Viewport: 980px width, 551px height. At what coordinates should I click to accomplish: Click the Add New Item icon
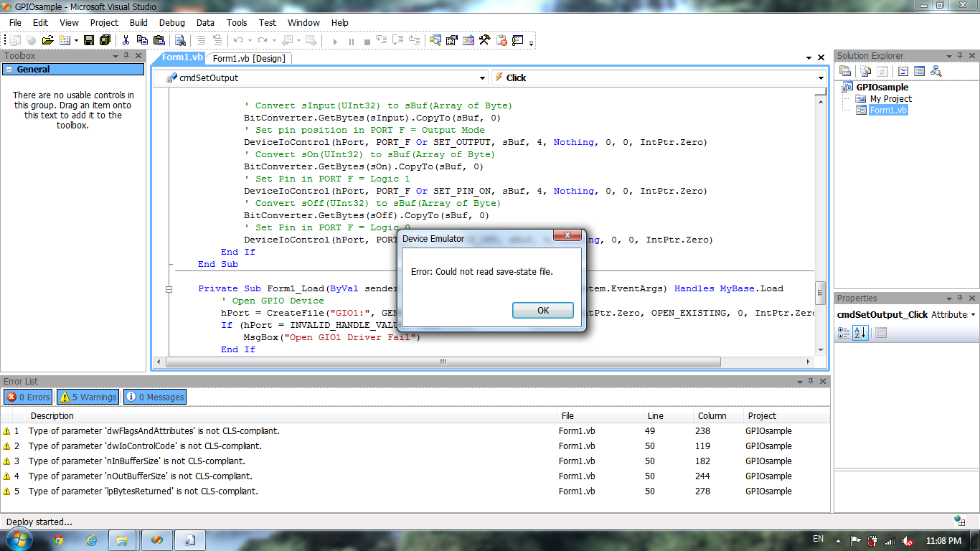64,40
